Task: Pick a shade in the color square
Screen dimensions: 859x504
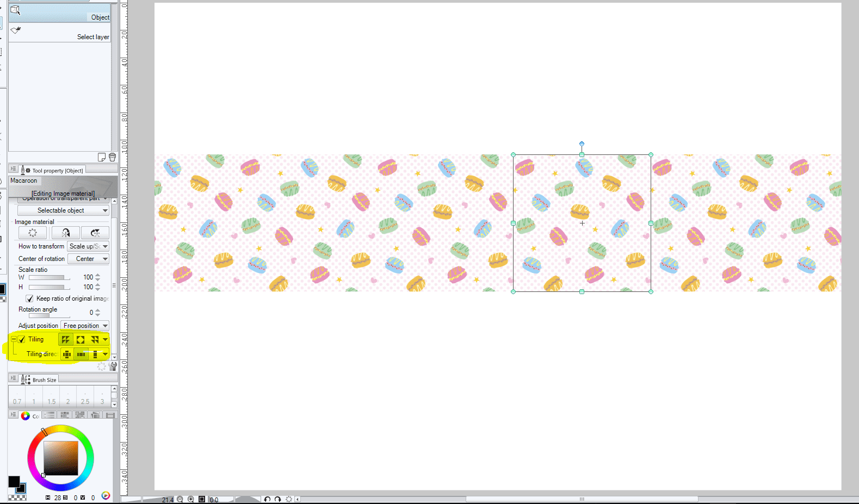Action: tap(61, 458)
